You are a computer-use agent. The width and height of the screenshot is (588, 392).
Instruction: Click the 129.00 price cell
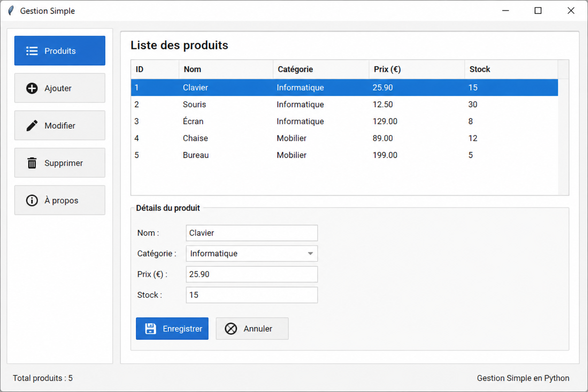click(x=385, y=121)
